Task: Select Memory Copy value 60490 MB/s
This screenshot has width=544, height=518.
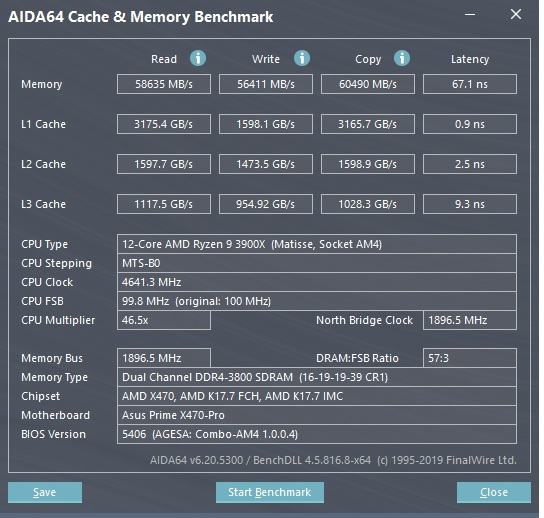Action: point(368,84)
